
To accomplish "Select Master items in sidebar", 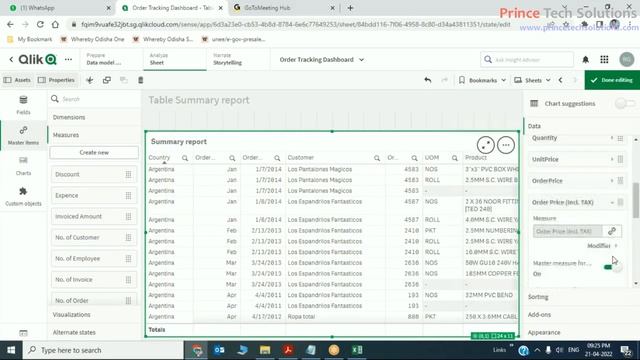I will pos(23,136).
